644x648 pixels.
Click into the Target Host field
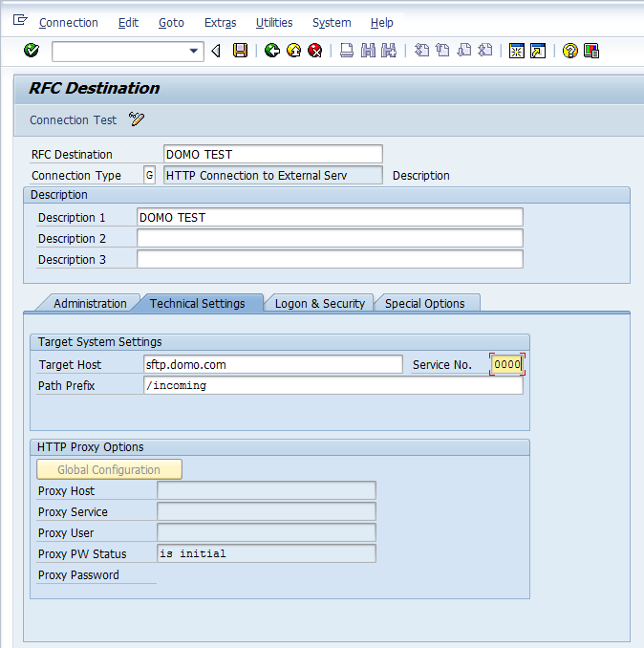pyautogui.click(x=272, y=364)
